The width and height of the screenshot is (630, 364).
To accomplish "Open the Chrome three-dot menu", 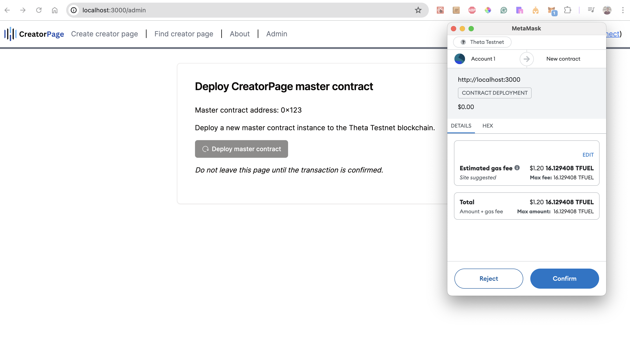I will 623,10.
